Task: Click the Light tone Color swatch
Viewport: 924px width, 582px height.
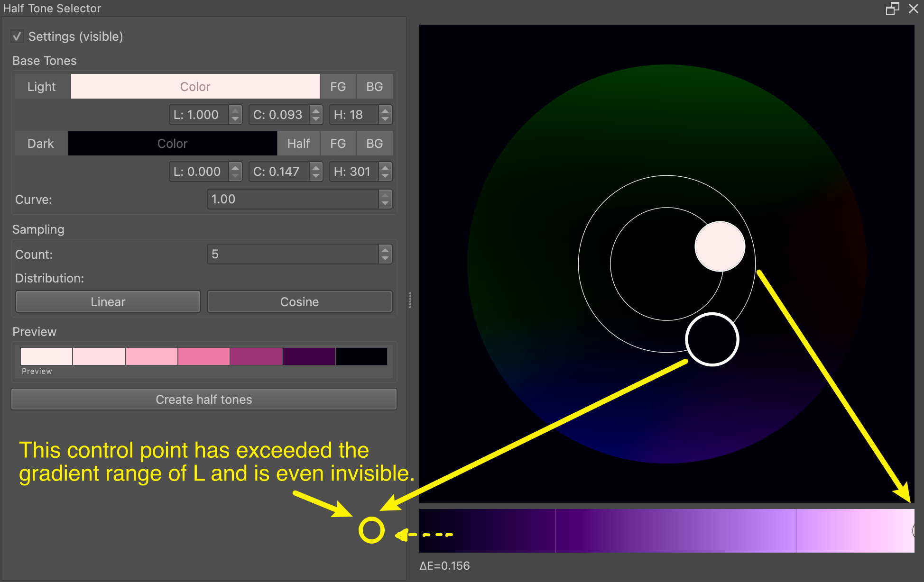Action: [195, 87]
